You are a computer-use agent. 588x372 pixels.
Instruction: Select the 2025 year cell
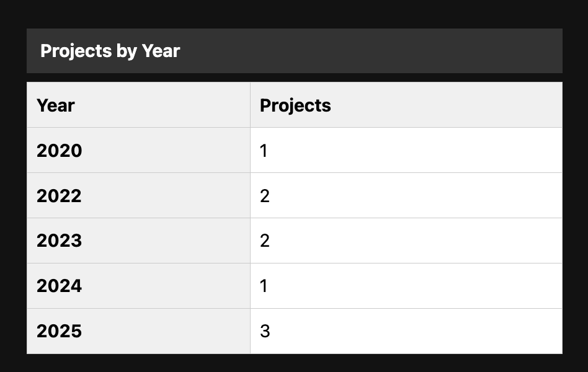click(59, 331)
